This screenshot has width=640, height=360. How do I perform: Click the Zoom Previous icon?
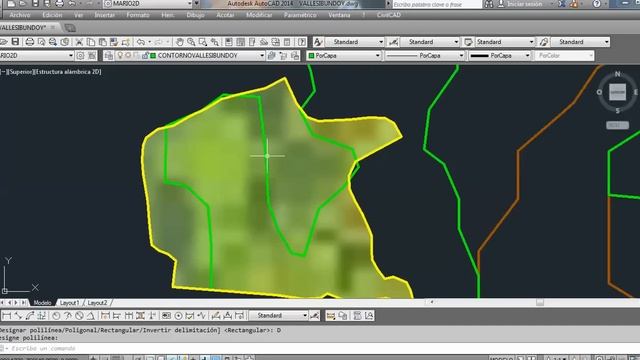pos(215,42)
